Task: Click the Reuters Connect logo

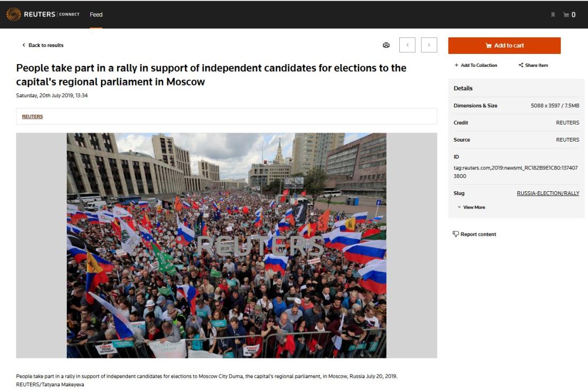Action: click(43, 14)
